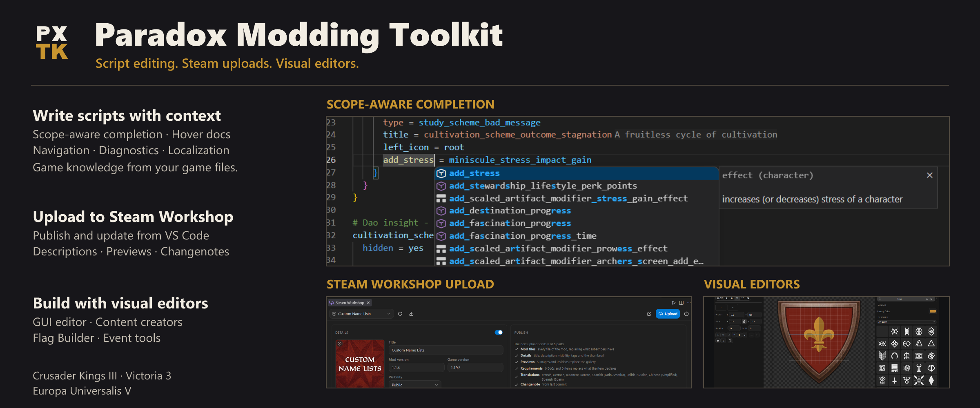Click the fleur-de-lis on shield canvas
Viewport: 980px width, 408px height.
[819, 335]
